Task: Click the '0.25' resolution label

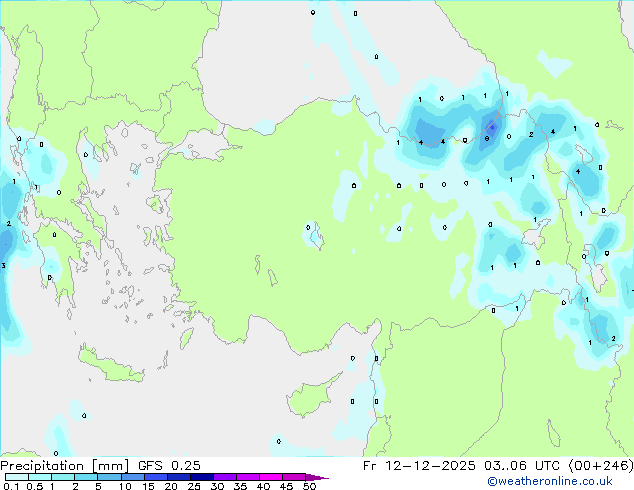Action: [x=186, y=466]
